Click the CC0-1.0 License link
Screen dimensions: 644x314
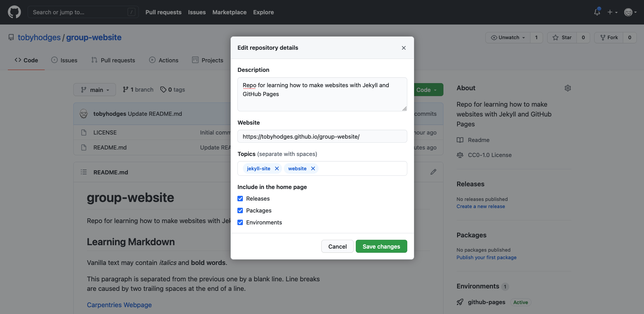coord(489,155)
